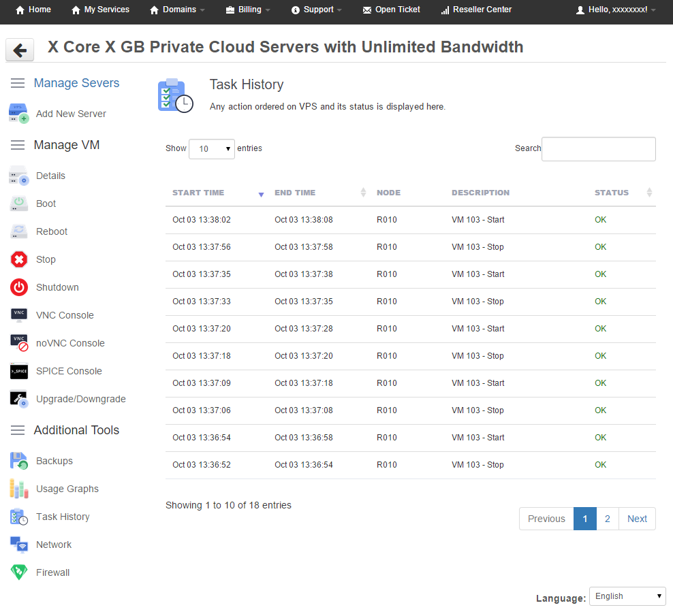Click into the Search input field
This screenshot has width=673, height=616.
click(598, 149)
